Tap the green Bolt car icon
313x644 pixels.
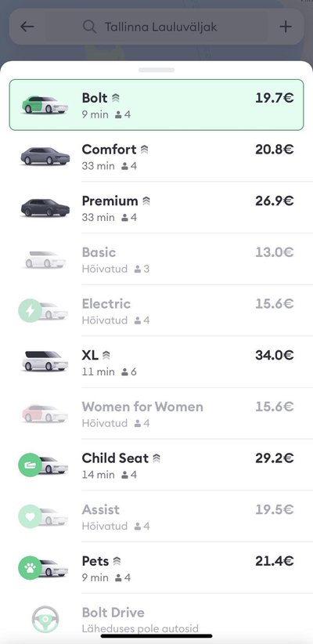(45, 105)
